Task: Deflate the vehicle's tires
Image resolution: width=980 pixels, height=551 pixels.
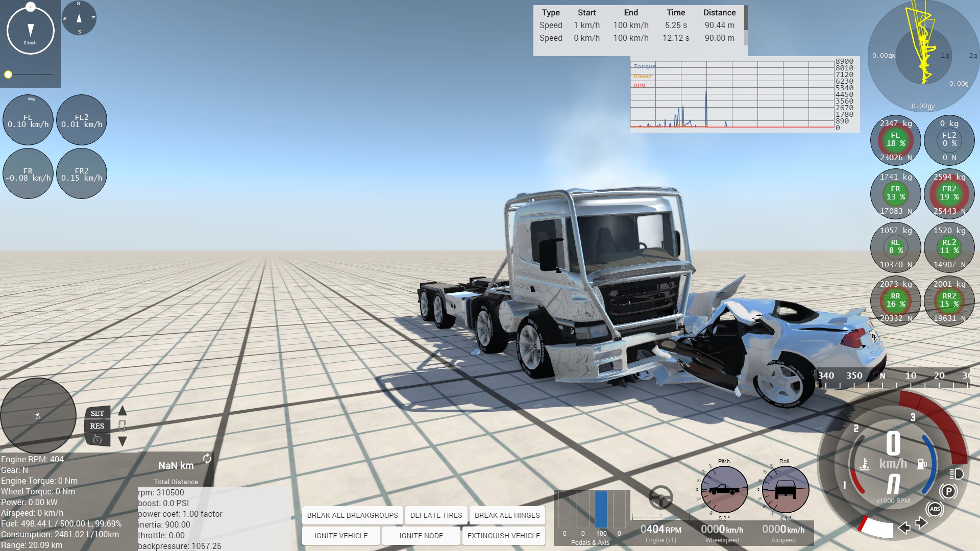Action: pyautogui.click(x=436, y=515)
